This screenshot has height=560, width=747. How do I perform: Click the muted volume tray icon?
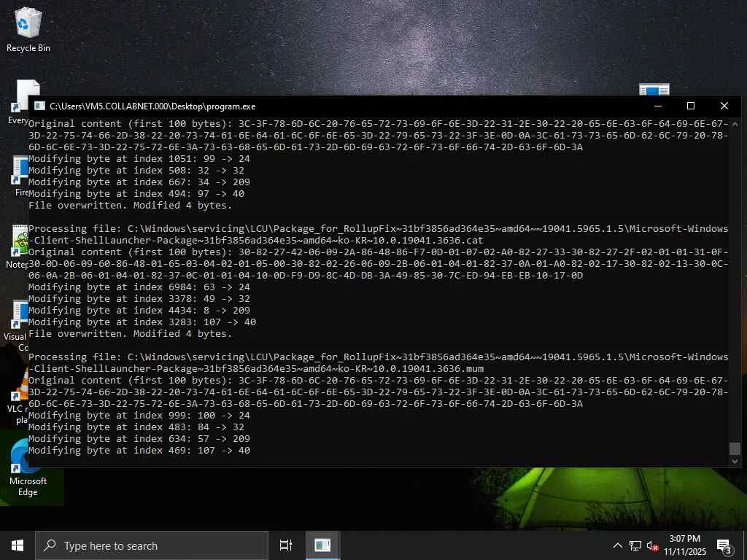coord(652,545)
